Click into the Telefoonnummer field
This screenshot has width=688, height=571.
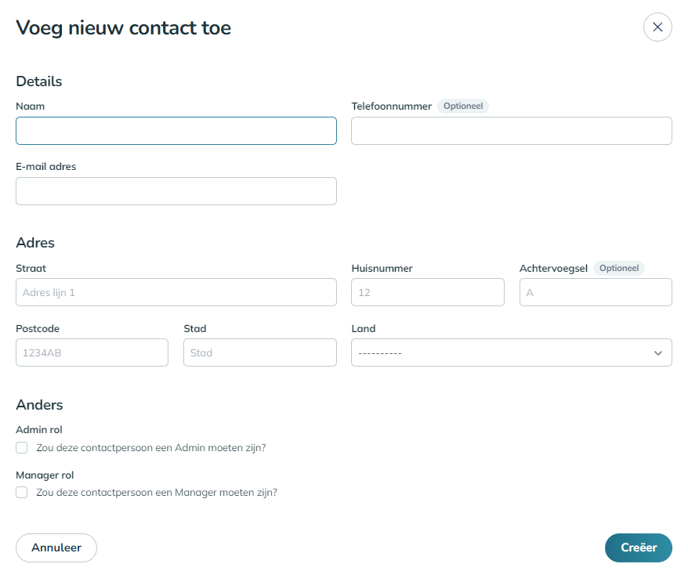[511, 131]
